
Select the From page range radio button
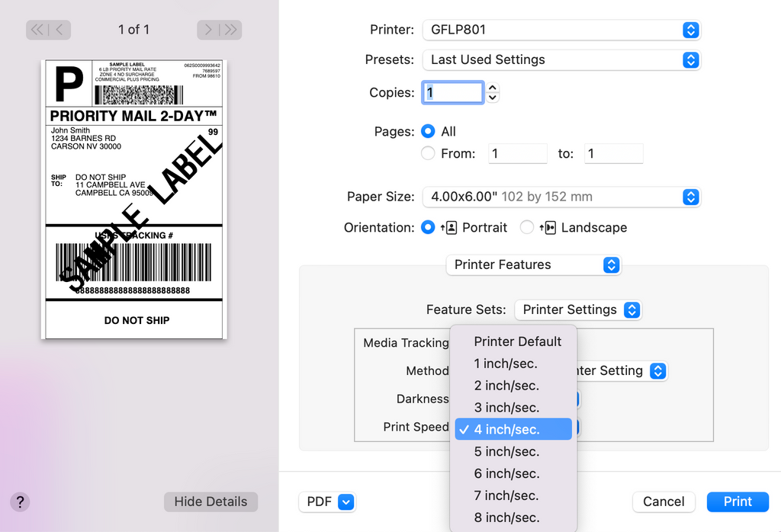(428, 153)
